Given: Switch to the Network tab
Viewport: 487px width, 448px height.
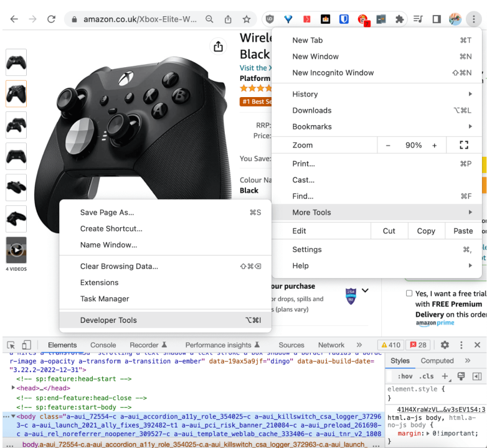Looking at the screenshot, I should (331, 345).
